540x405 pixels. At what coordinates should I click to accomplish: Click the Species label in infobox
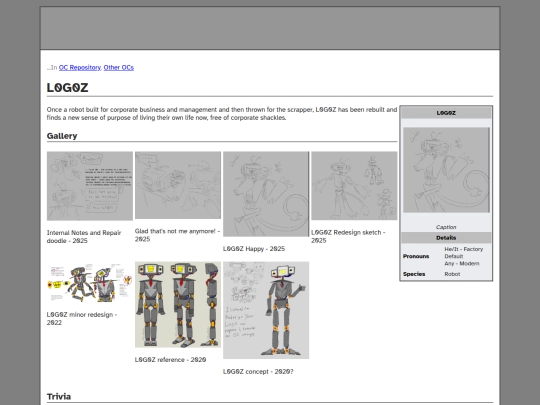point(414,274)
